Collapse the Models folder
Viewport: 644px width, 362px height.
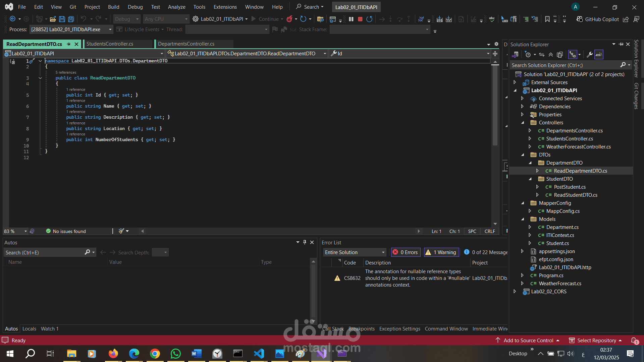(x=523, y=219)
